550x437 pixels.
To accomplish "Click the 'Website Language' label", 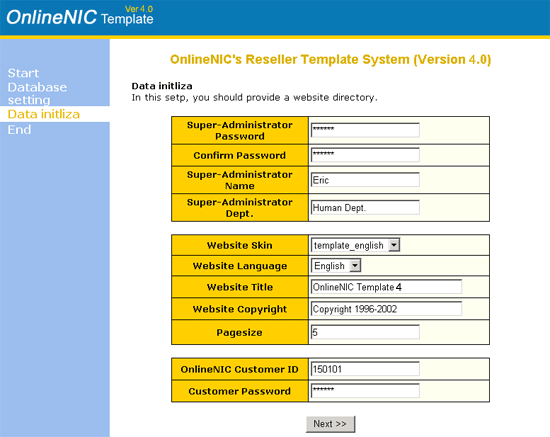I will click(x=240, y=266).
